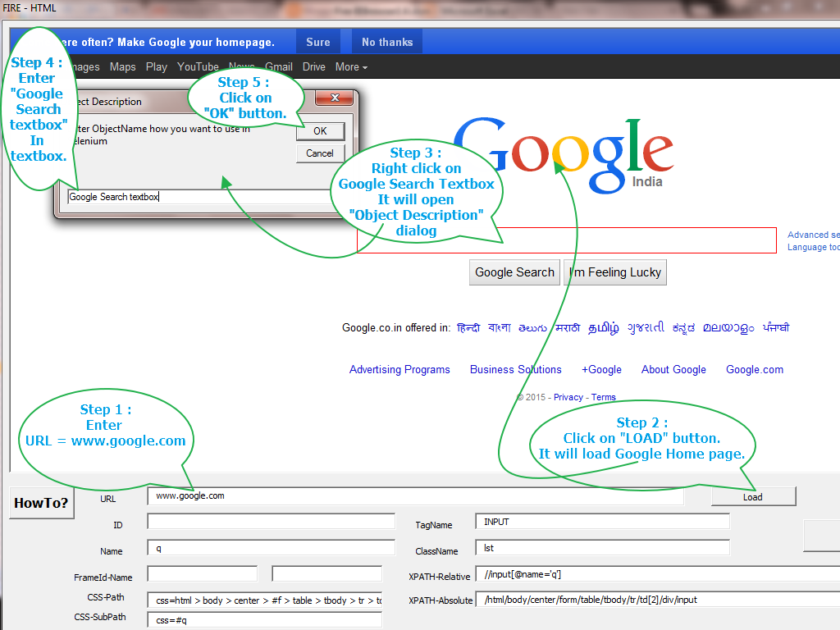
Task: Click the +Google link
Action: point(601,370)
